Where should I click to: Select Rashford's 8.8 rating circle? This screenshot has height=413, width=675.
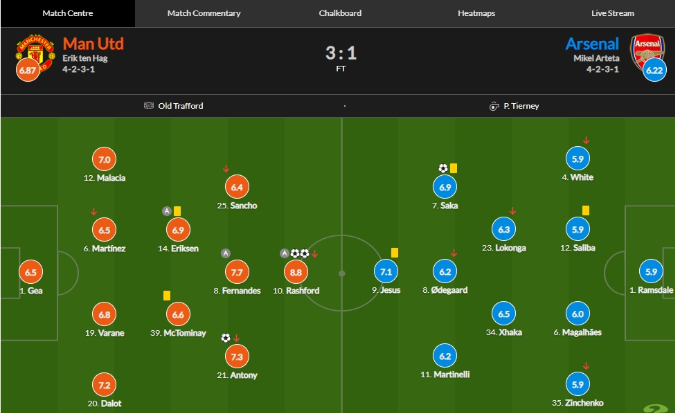click(x=296, y=272)
